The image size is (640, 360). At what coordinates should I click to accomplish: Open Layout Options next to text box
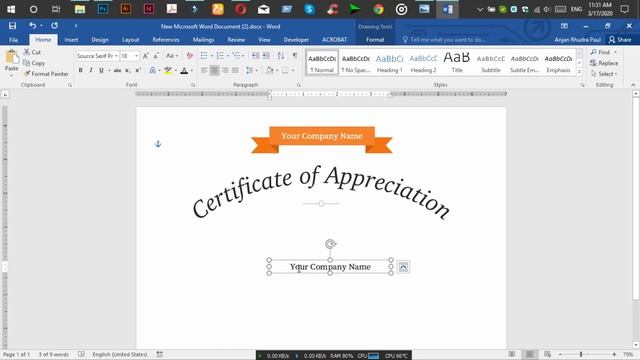(x=403, y=267)
